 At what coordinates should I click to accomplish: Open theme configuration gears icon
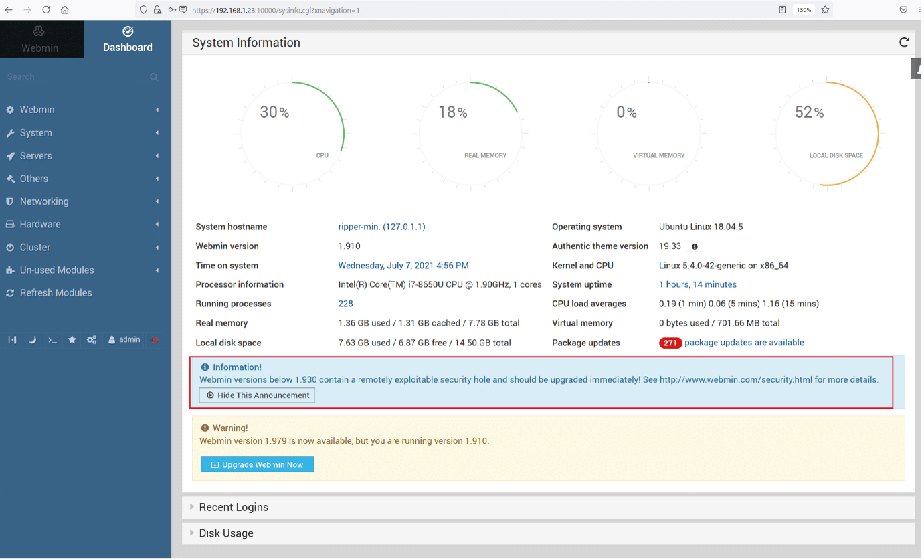tap(92, 340)
